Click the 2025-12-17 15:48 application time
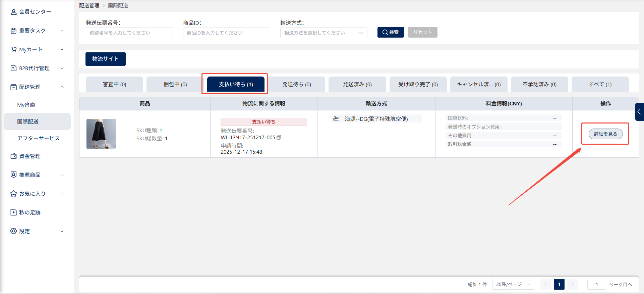The width and height of the screenshot is (644, 294). pyautogui.click(x=241, y=152)
